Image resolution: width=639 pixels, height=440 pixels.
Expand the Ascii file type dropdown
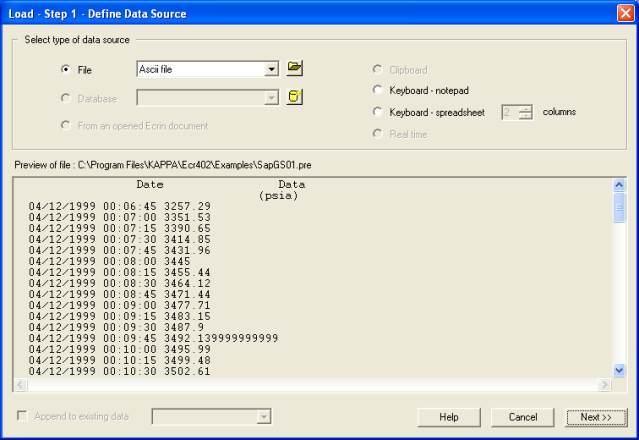coord(271,70)
